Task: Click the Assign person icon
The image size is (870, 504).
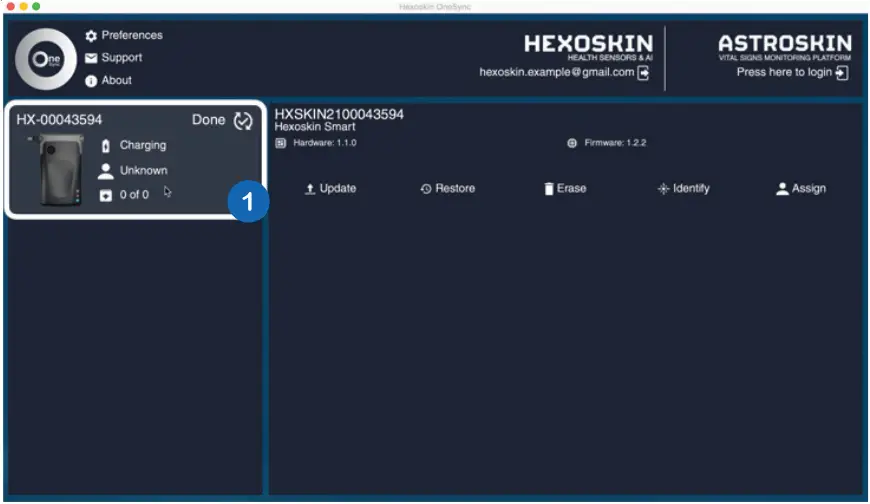Action: tap(782, 189)
